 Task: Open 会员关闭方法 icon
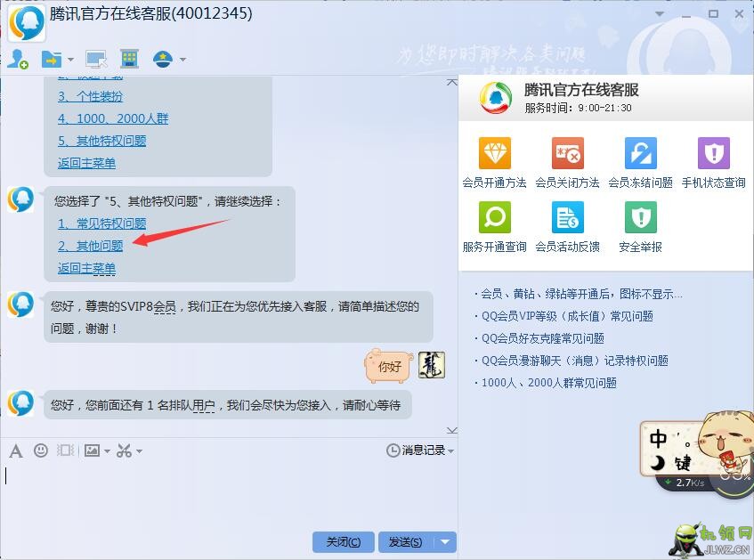tap(567, 153)
